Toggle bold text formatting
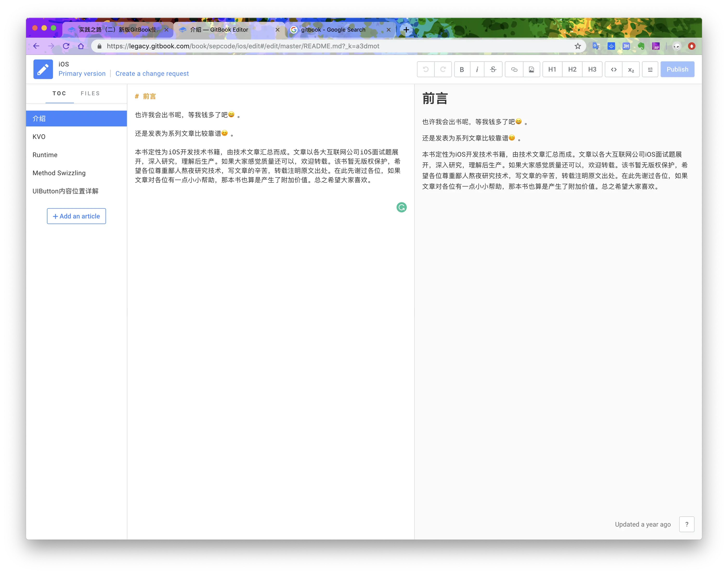The height and width of the screenshot is (574, 728). pos(462,70)
